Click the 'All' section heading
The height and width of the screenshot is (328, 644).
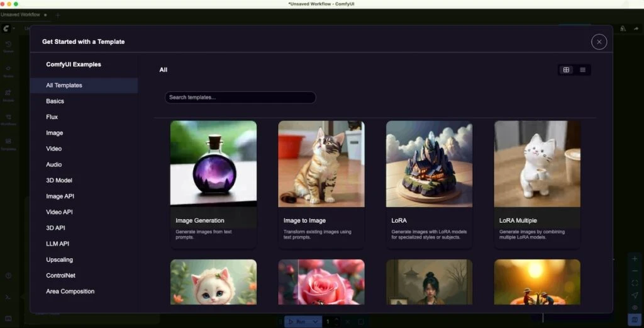tap(163, 70)
